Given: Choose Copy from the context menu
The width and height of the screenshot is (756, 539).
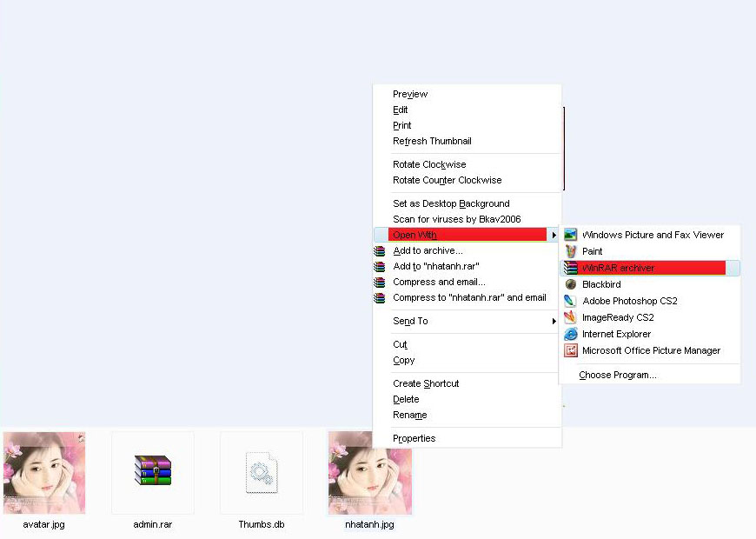Looking at the screenshot, I should 468,360.
